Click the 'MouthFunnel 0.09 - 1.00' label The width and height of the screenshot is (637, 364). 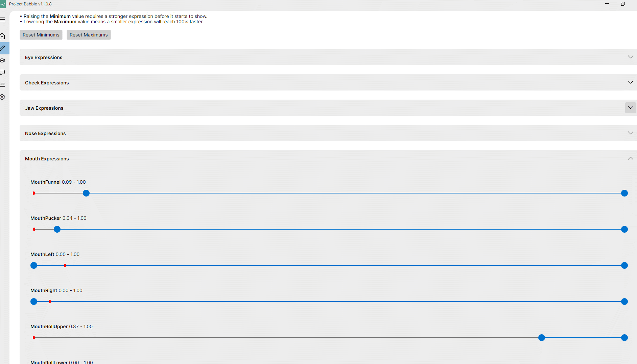point(58,182)
